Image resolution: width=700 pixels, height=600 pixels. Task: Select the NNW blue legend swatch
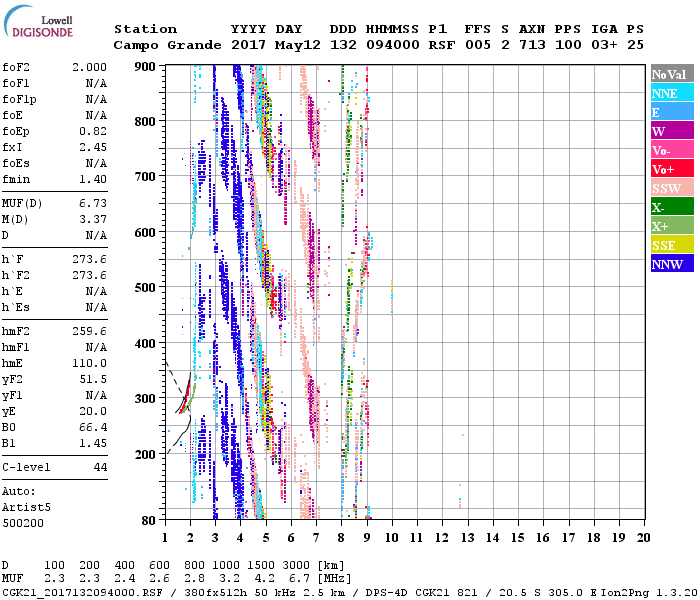tap(672, 264)
